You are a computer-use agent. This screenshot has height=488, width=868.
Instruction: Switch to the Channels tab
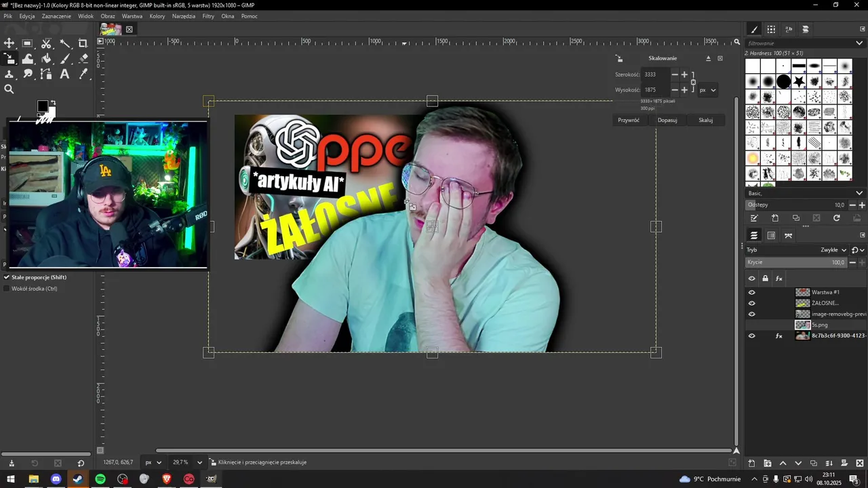(771, 235)
